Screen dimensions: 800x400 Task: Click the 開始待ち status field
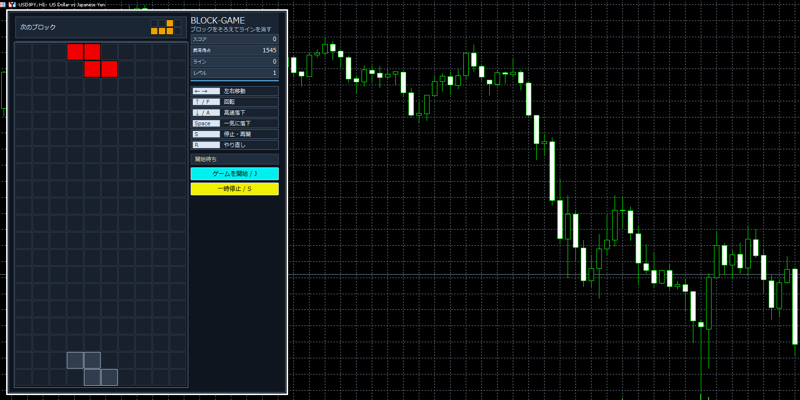[235, 159]
